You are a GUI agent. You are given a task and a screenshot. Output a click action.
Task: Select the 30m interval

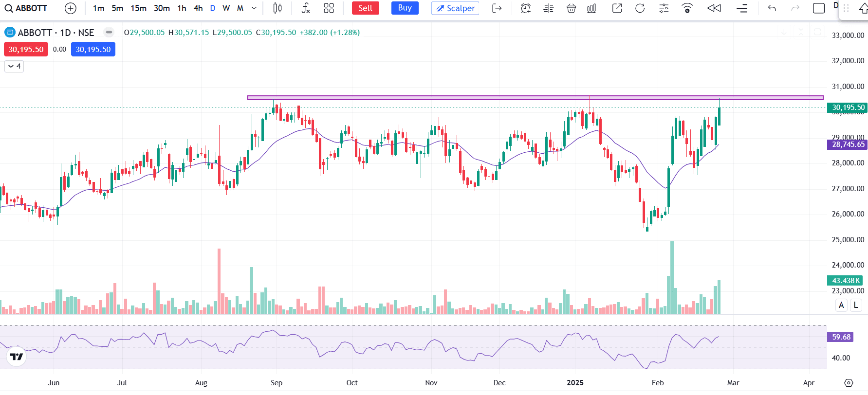pos(162,8)
